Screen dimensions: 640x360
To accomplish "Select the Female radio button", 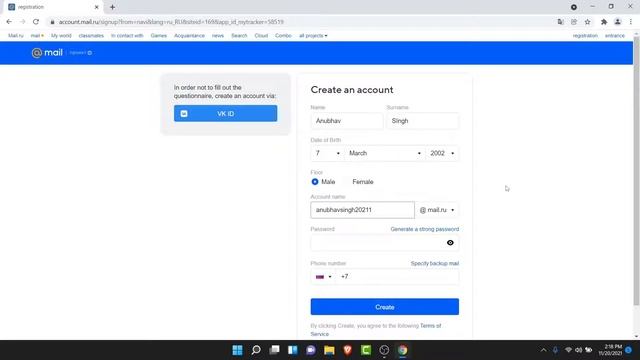I will (347, 182).
